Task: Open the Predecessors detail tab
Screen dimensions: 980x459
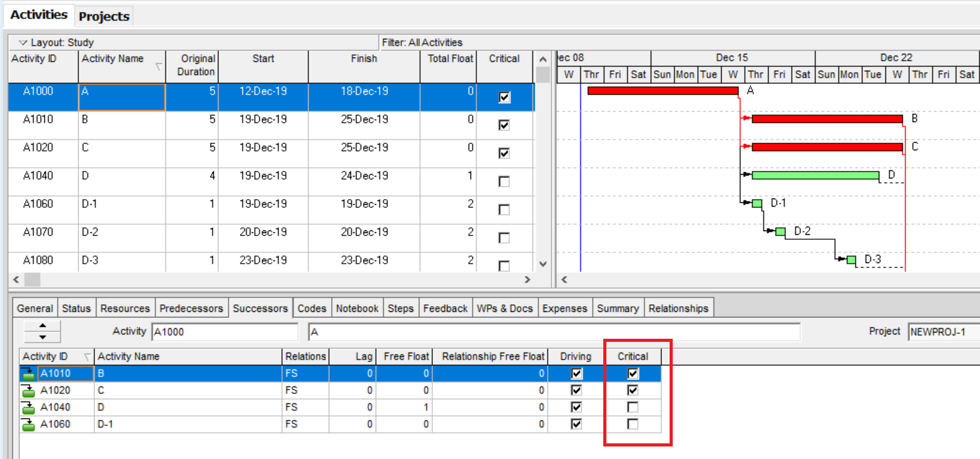Action: click(191, 308)
